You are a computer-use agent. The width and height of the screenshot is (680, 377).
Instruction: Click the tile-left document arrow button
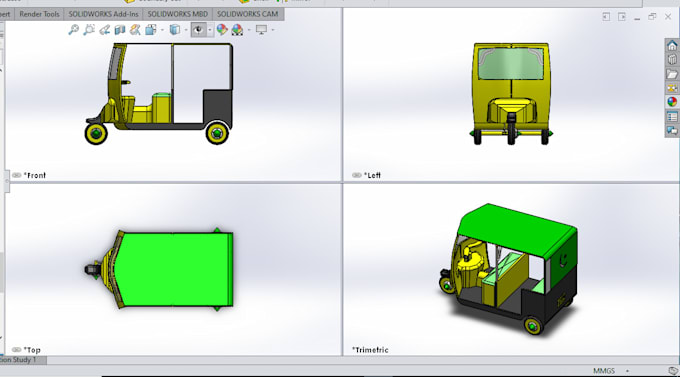606,16
